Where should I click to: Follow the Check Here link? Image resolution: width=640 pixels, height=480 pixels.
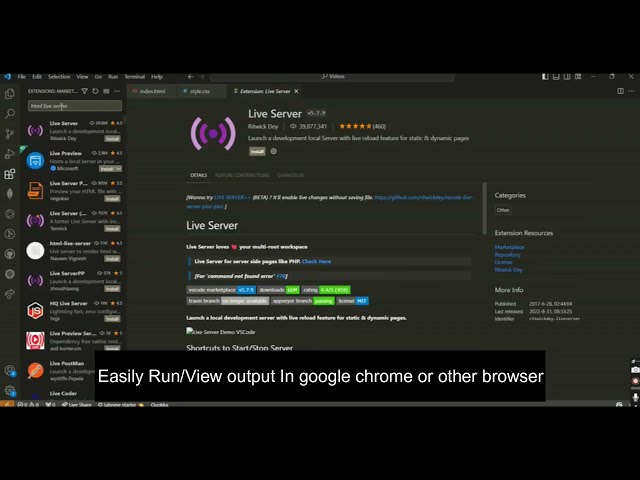point(316,261)
